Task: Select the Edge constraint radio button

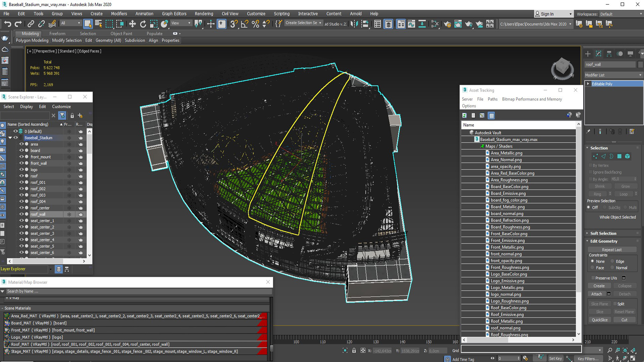Action: pyautogui.click(x=612, y=261)
